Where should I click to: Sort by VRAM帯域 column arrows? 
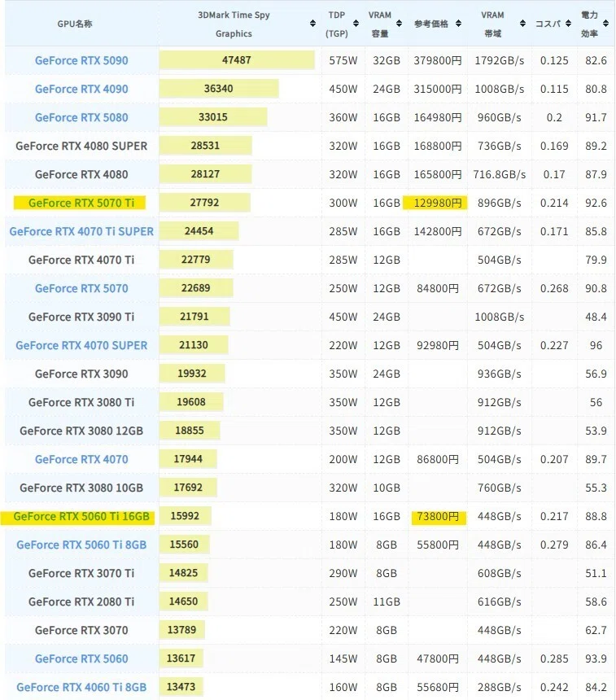click(522, 24)
